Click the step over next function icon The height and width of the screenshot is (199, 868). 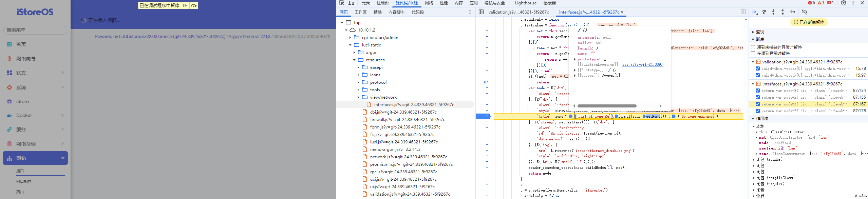pos(764,12)
